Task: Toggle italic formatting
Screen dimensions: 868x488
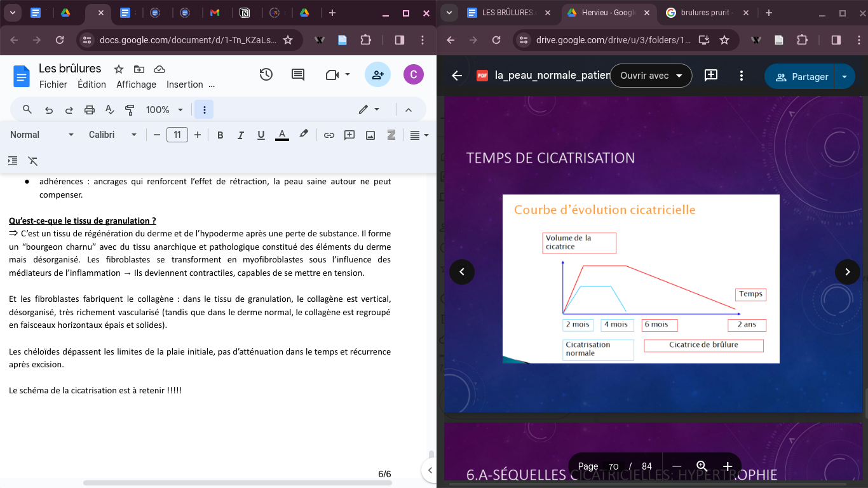Action: pyautogui.click(x=241, y=135)
